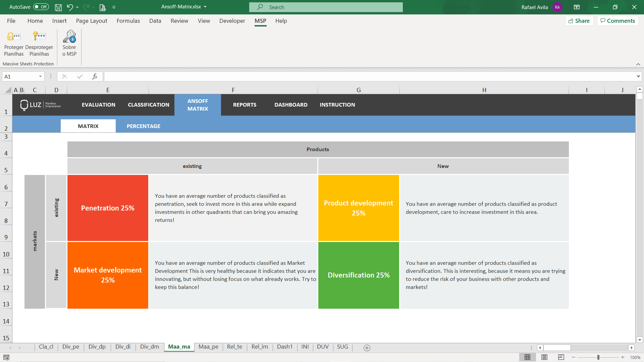Switch to the Formulas ribbon tab
Screen dimensions: 644x362
pos(128,21)
